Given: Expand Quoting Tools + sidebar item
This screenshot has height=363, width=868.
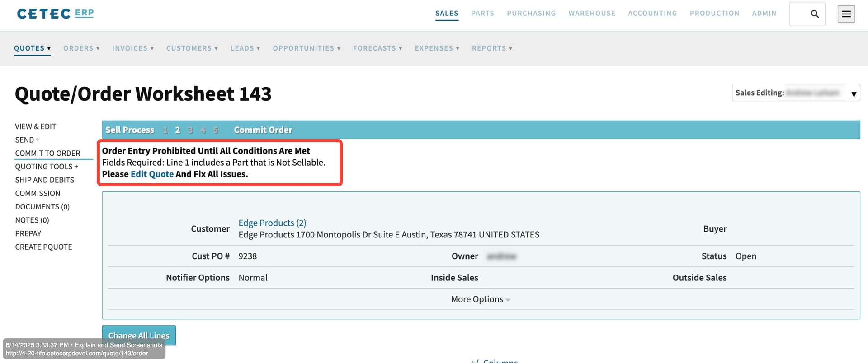Looking at the screenshot, I should [x=47, y=167].
